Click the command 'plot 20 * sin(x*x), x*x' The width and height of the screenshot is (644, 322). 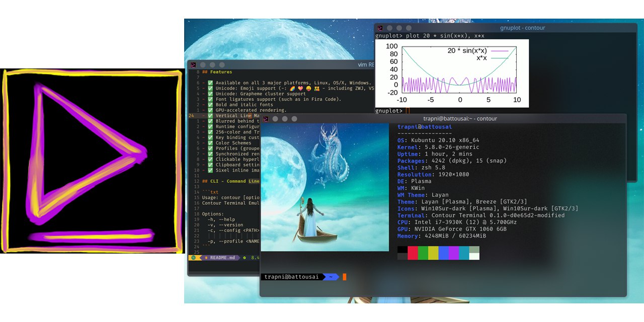click(445, 35)
